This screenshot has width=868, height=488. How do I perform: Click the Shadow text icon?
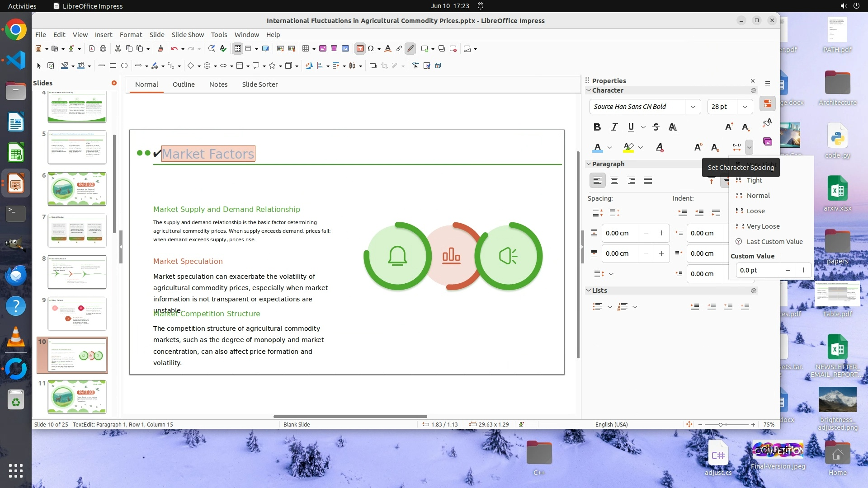(x=673, y=127)
